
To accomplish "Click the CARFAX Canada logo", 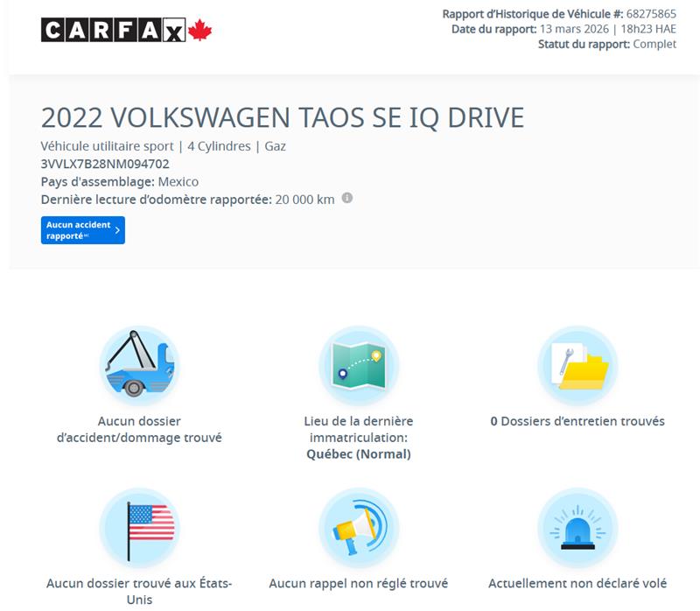I will [x=126, y=31].
